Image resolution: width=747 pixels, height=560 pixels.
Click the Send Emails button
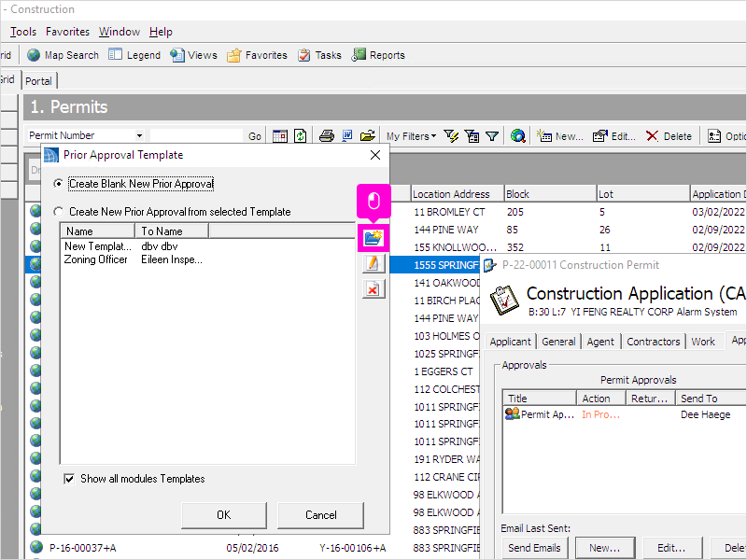coord(534,548)
